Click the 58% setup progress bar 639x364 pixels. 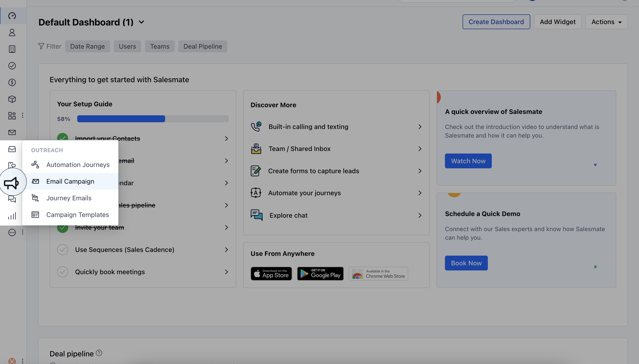[153, 119]
